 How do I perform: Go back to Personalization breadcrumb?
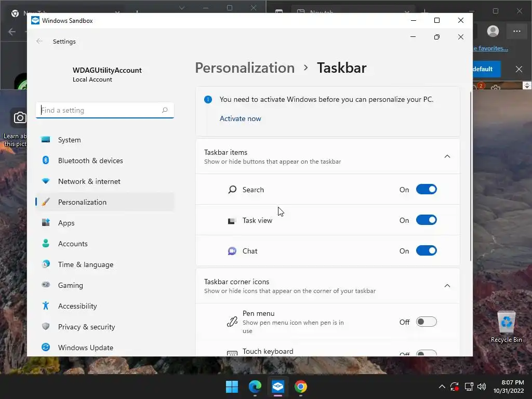pos(245,68)
